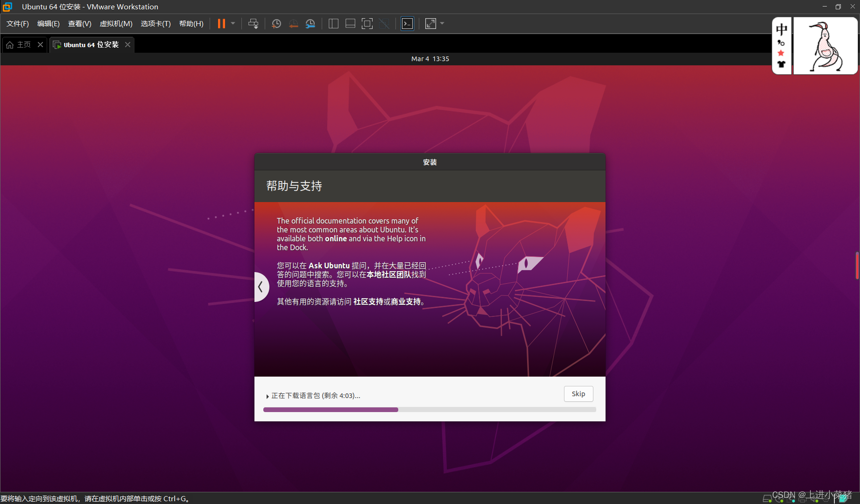Send Ctrl+Alt+Del to the virtual machine
860x504 pixels.
[x=253, y=24]
